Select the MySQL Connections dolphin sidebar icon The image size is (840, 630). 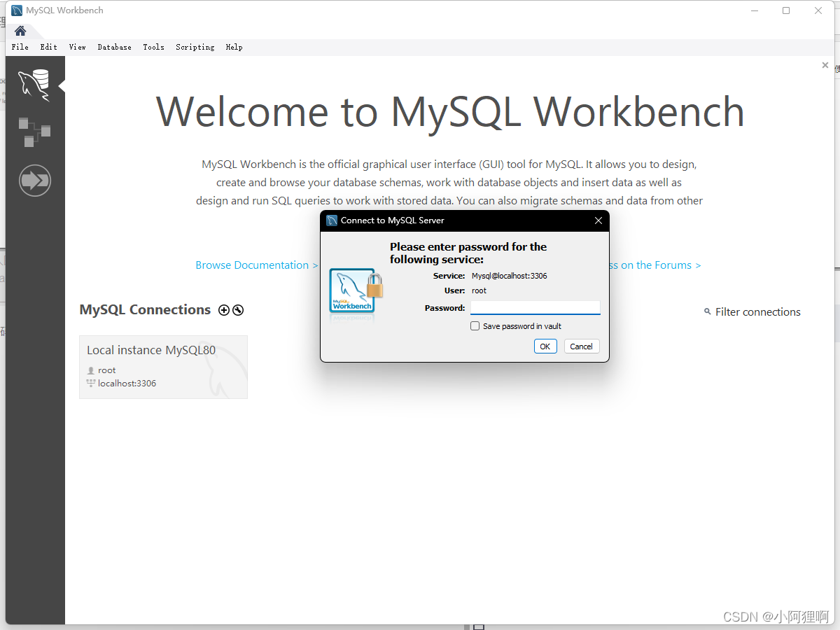(x=34, y=85)
